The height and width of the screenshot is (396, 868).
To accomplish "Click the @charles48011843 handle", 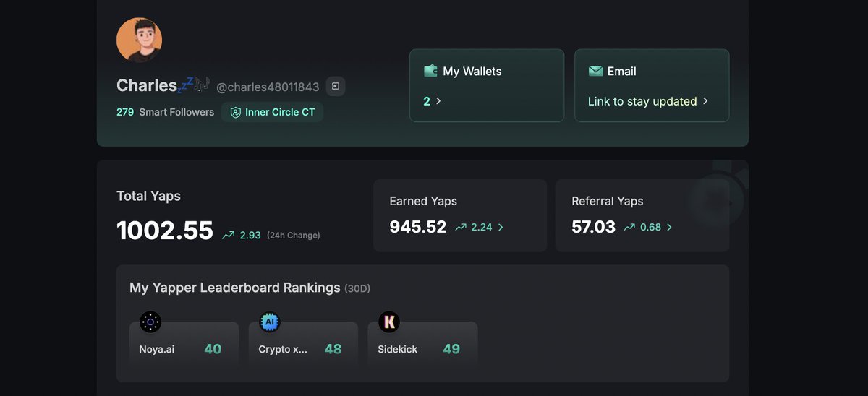I will (x=268, y=87).
